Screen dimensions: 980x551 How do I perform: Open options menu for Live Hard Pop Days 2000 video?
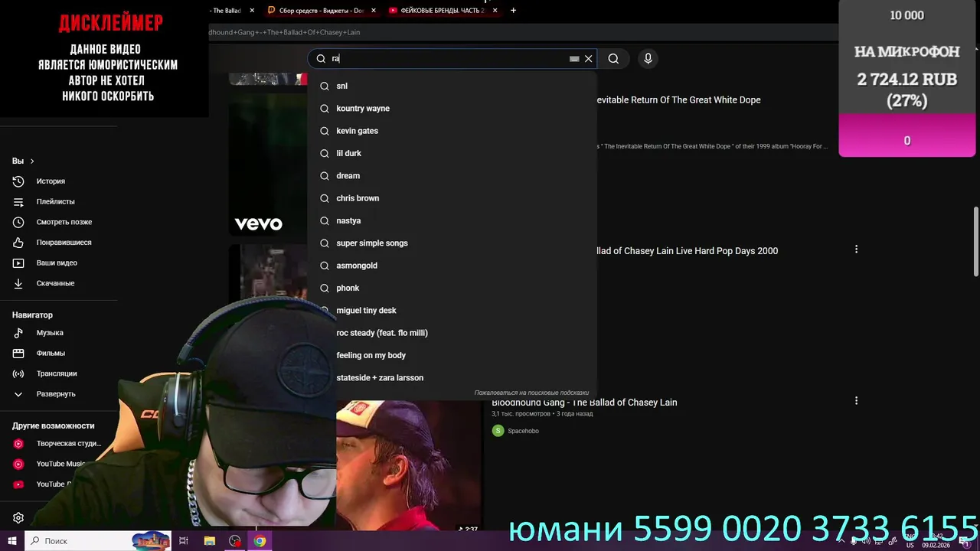click(x=856, y=249)
